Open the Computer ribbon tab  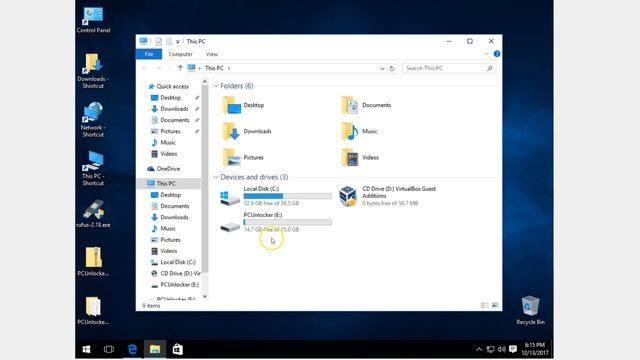pyautogui.click(x=180, y=54)
